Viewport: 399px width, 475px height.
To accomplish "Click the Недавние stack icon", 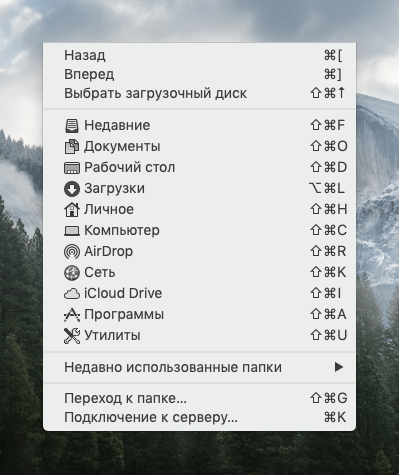I will click(x=71, y=126).
